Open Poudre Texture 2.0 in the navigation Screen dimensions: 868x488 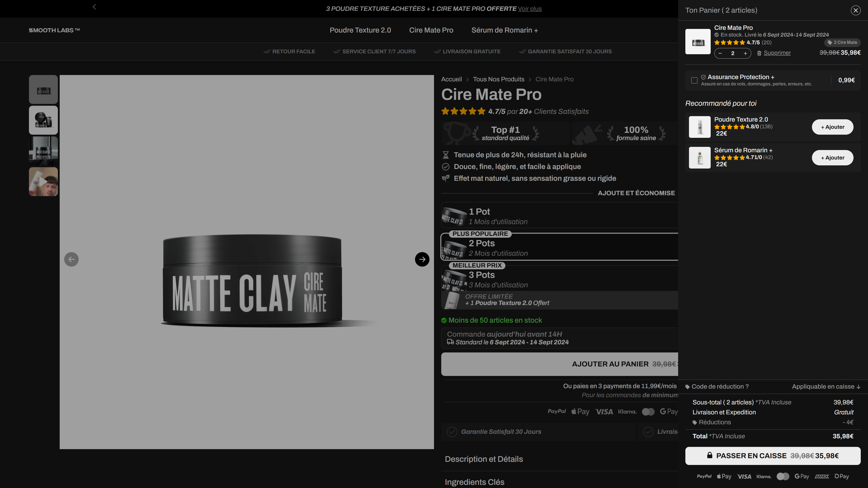click(x=360, y=30)
